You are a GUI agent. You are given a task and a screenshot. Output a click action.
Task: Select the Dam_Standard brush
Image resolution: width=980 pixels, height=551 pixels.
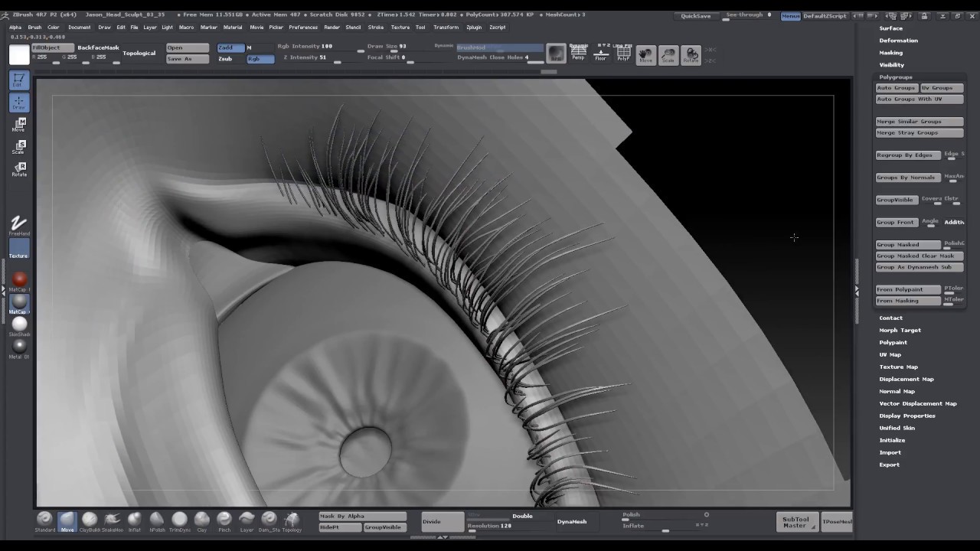[269, 521]
